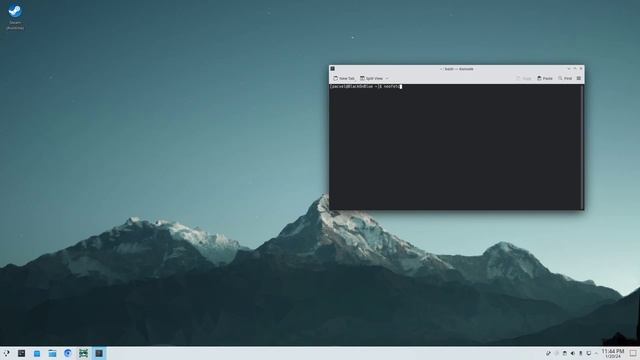Click the Paste button in Konsole toolbar
The width and height of the screenshot is (640, 360).
click(545, 78)
